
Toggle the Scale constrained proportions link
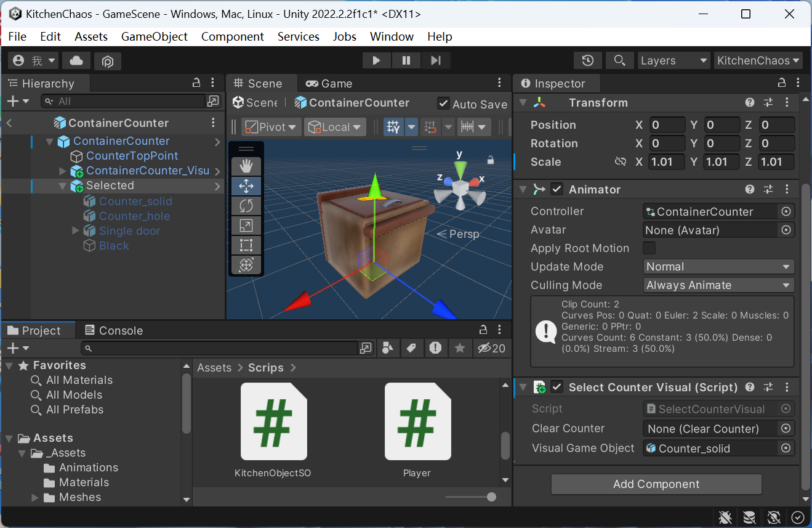point(620,162)
